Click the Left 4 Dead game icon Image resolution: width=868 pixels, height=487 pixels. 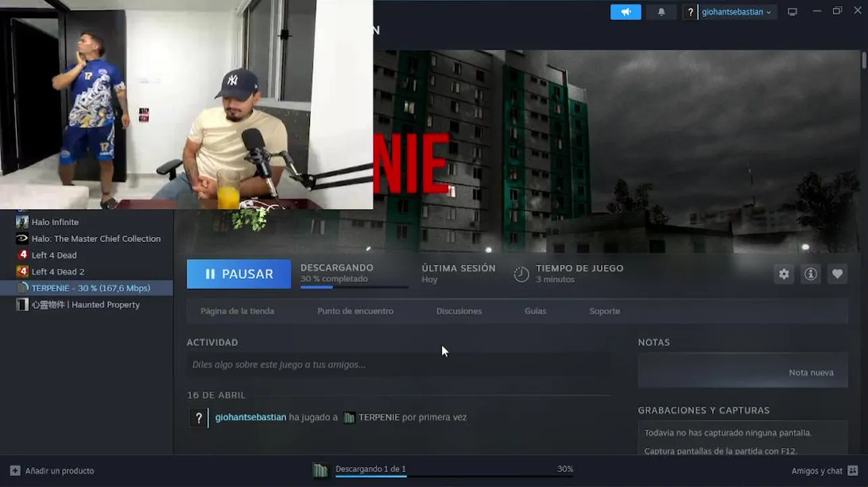[22, 255]
